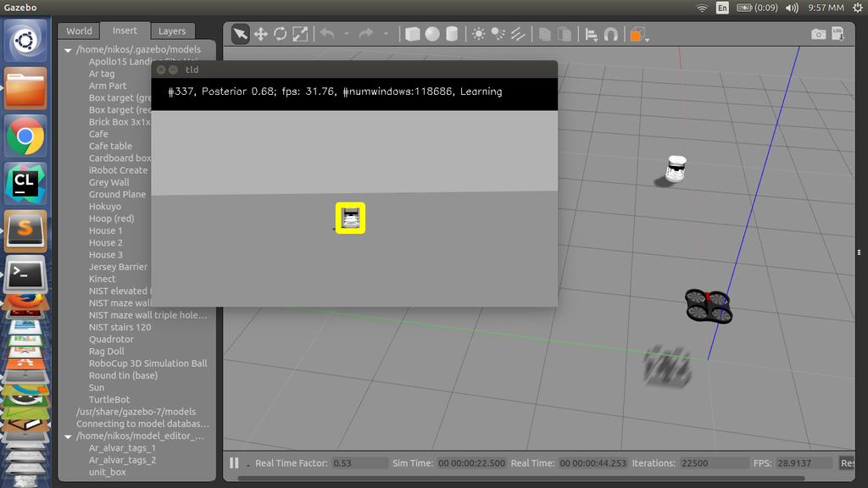Select the NIST stairs 120 model

point(120,327)
